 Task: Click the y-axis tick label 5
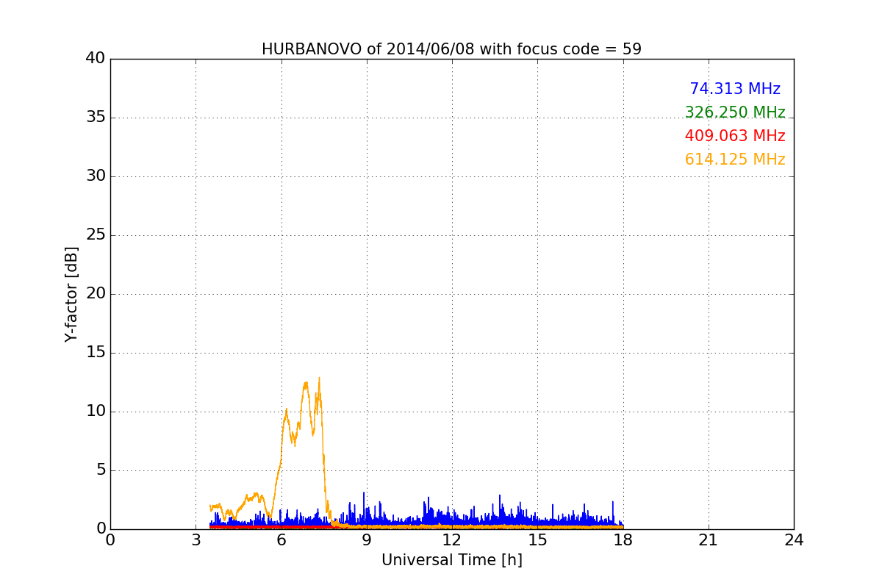(100, 470)
